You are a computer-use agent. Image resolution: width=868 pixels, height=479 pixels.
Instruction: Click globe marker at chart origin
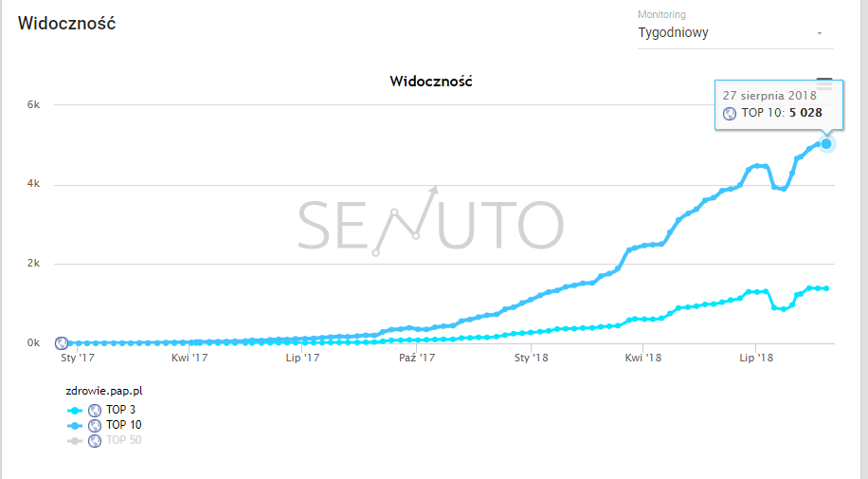(x=62, y=343)
